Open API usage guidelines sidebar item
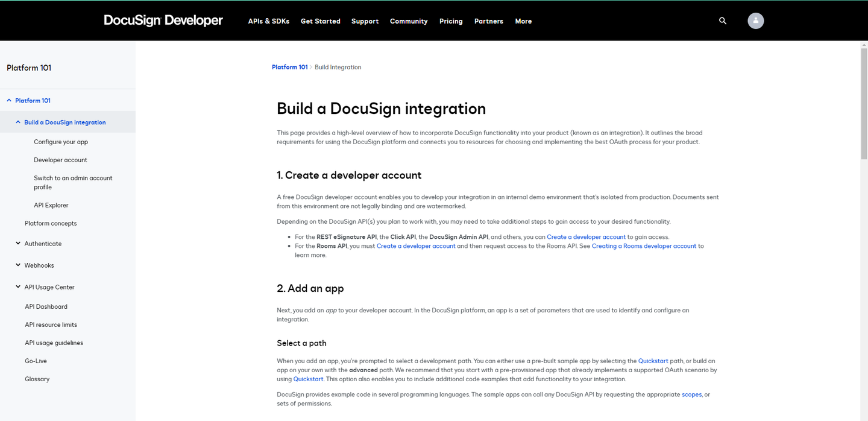This screenshot has width=868, height=421. click(54, 343)
